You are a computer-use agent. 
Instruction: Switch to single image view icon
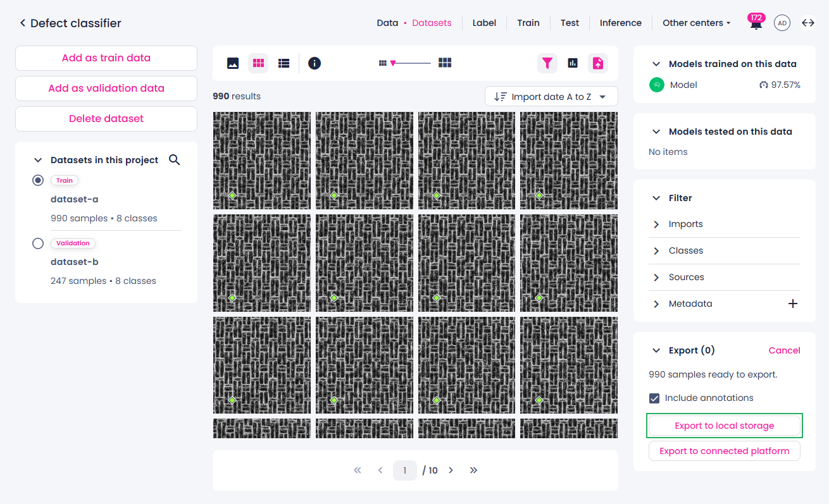tap(233, 63)
